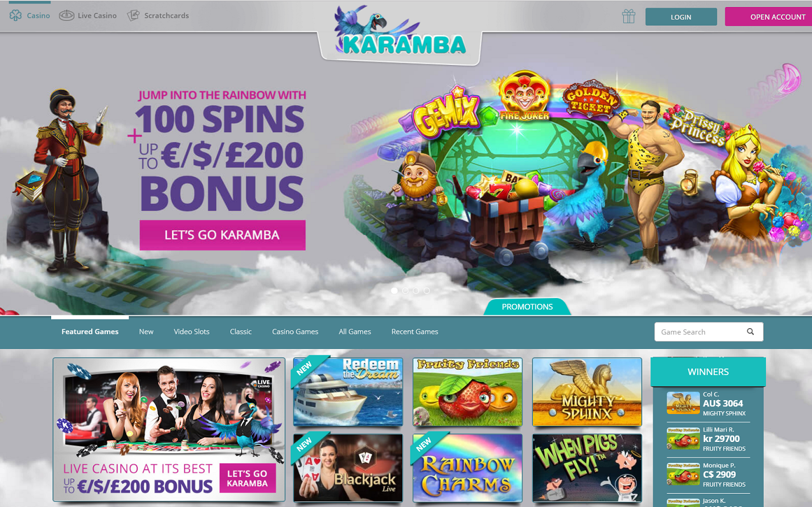Choose the Scratchcards icon
The width and height of the screenshot is (812, 507).
coord(133,16)
